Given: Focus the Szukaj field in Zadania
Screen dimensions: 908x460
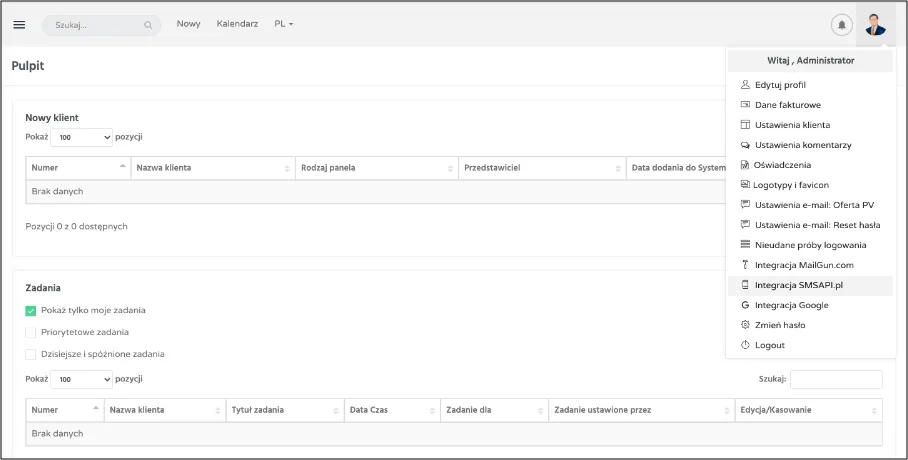Looking at the screenshot, I should [x=836, y=379].
